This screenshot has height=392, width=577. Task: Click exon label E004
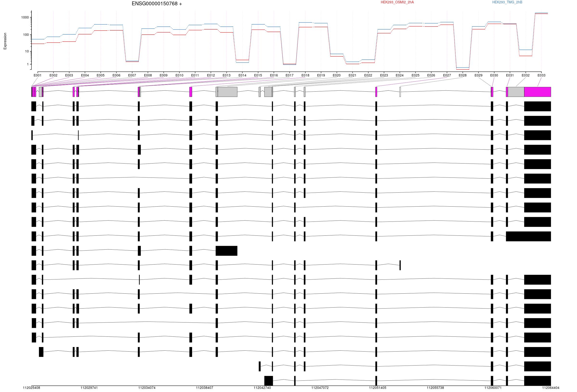[85, 75]
